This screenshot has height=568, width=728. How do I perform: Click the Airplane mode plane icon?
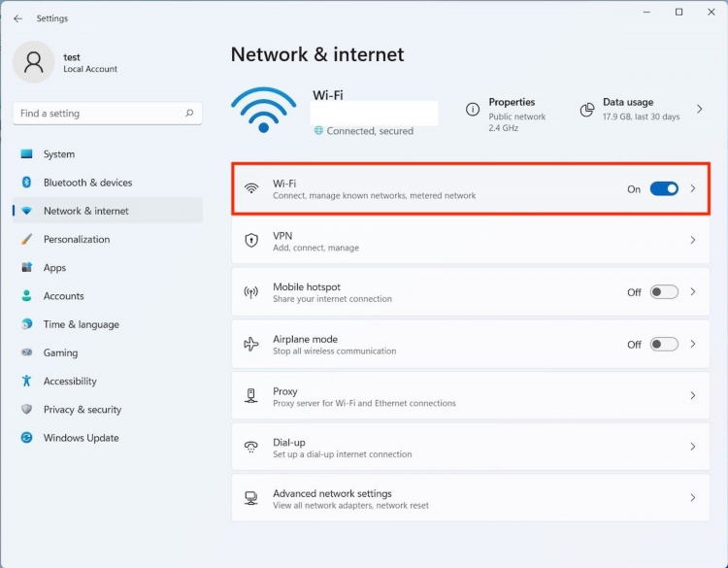(251, 344)
